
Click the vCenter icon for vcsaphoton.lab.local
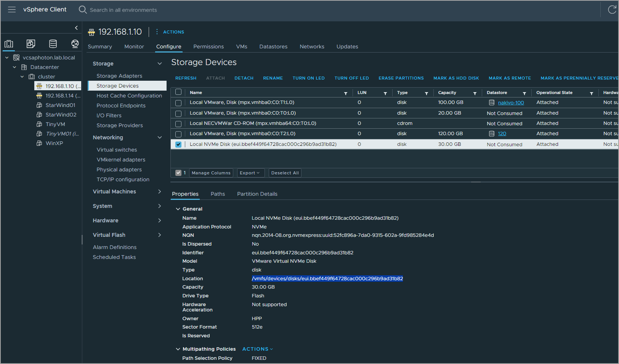[16, 57]
